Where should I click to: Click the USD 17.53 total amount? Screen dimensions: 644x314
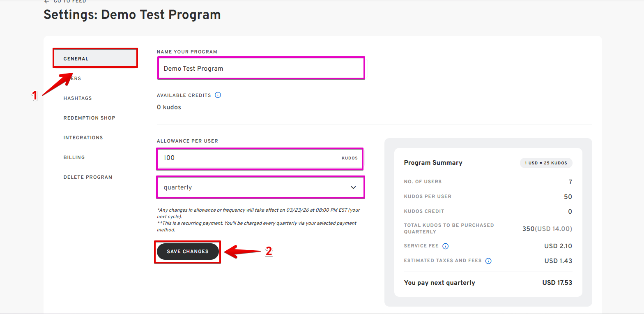557,283
